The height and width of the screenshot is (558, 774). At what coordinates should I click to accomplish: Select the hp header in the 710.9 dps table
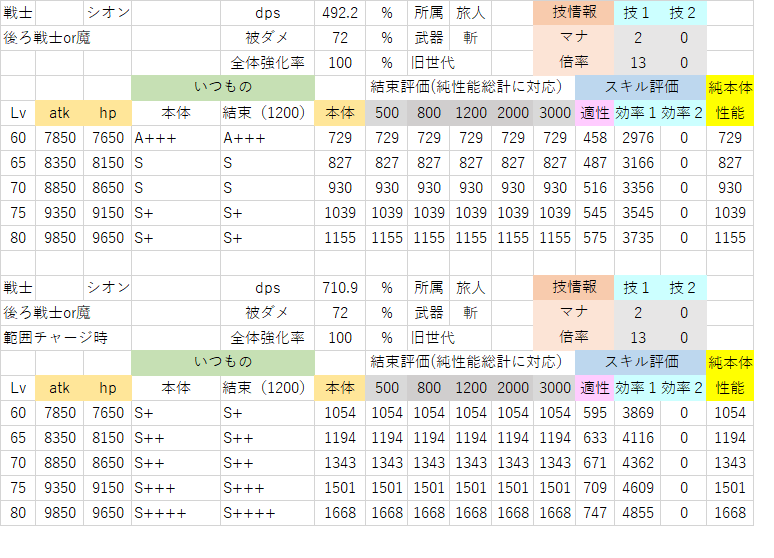tap(108, 388)
